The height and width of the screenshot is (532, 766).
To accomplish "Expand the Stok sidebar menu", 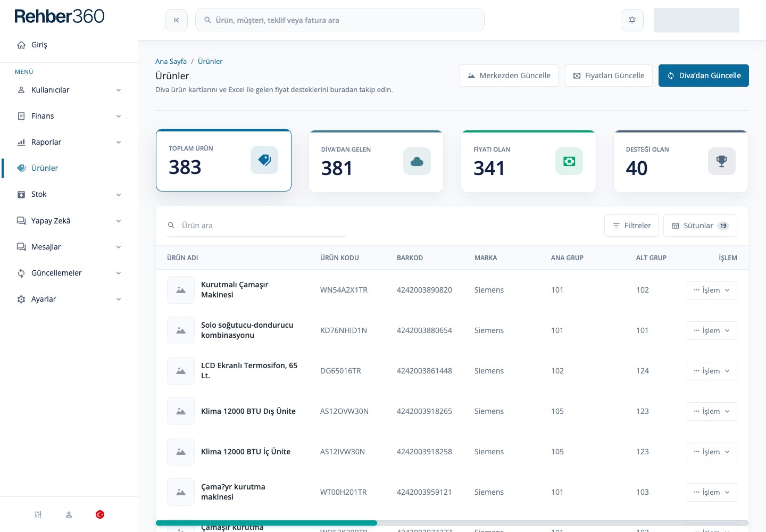I will click(69, 194).
